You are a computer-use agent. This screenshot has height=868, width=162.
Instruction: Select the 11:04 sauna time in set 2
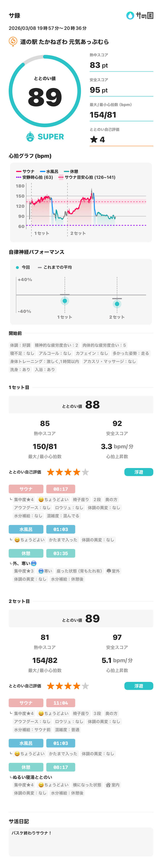61,702
